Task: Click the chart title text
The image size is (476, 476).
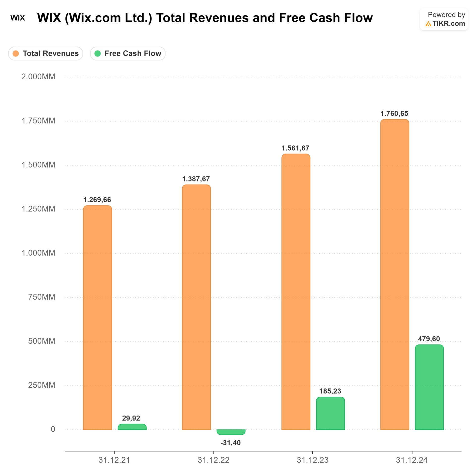Action: click(x=205, y=18)
